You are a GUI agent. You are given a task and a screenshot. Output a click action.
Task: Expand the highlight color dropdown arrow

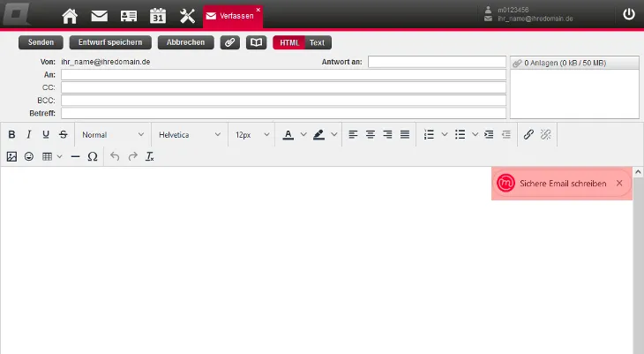coord(334,134)
